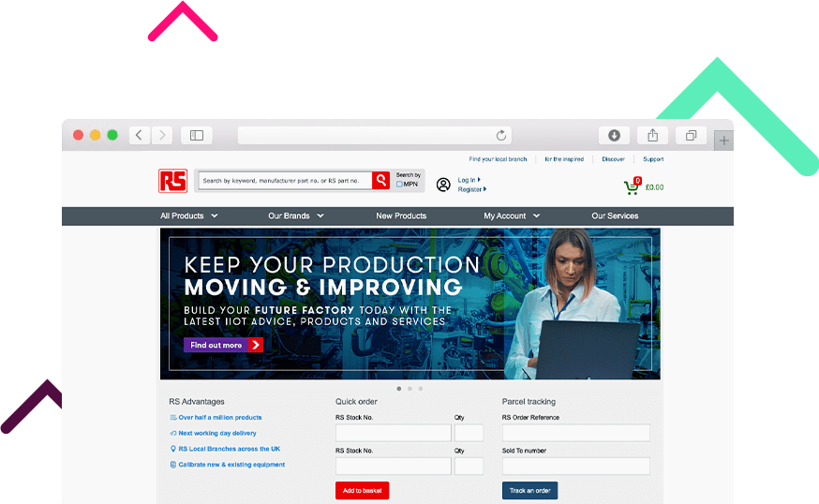This screenshot has width=819, height=504.
Task: Expand the My Account dropdown
Action: coord(512,215)
